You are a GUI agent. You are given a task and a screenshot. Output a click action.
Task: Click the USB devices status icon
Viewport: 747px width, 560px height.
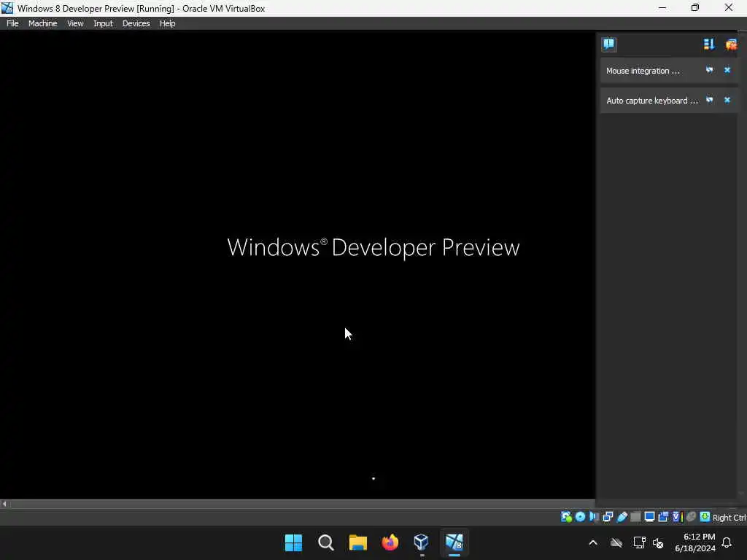pos(622,517)
